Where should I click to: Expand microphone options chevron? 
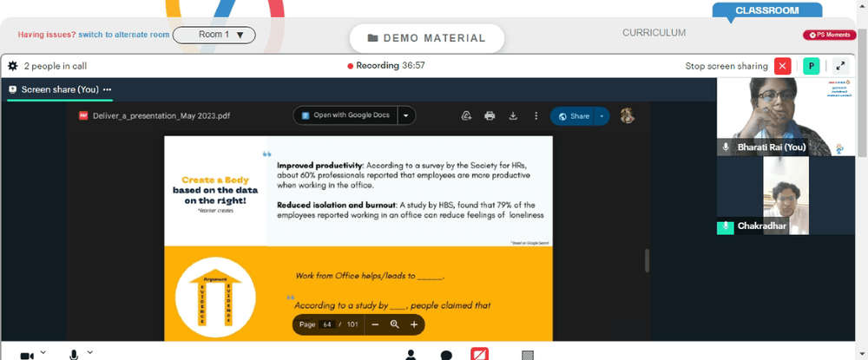click(x=90, y=353)
